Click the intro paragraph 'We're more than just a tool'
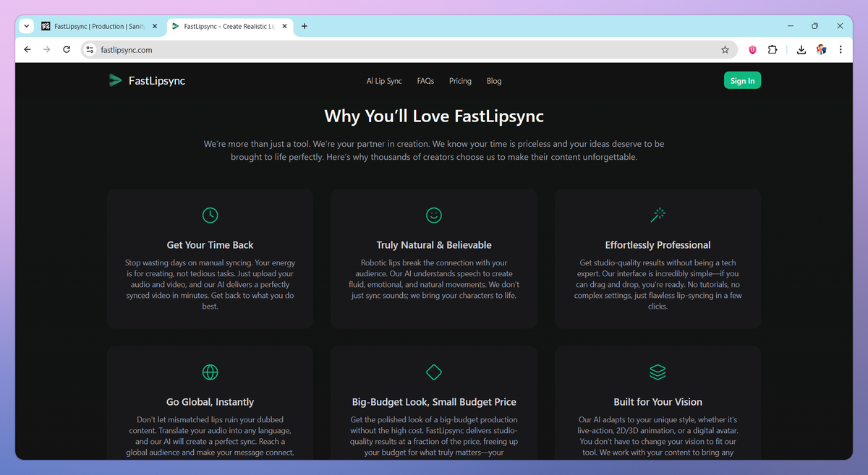 click(434, 150)
